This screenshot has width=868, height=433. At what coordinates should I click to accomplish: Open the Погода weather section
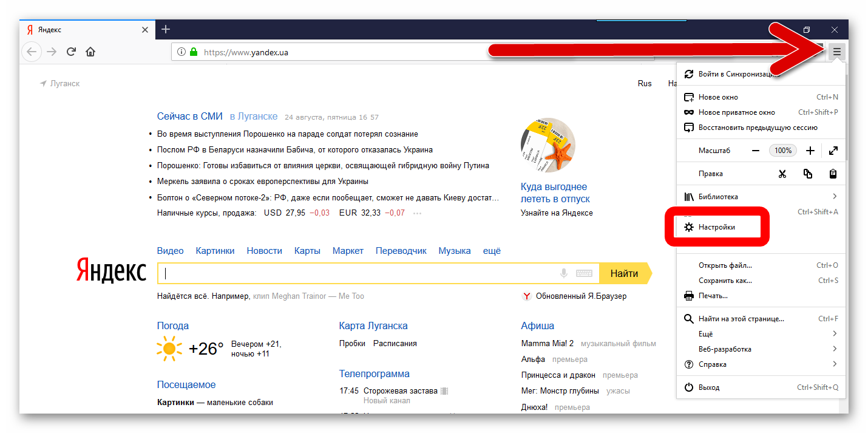coord(173,326)
